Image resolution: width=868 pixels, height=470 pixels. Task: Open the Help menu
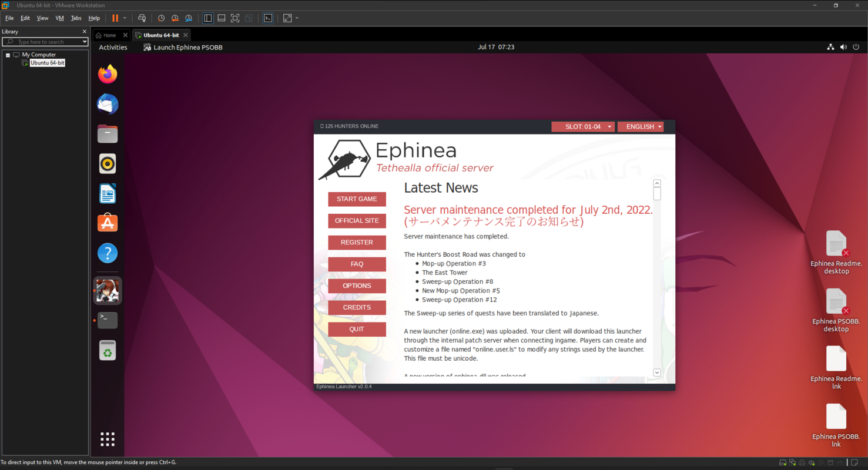coord(94,18)
